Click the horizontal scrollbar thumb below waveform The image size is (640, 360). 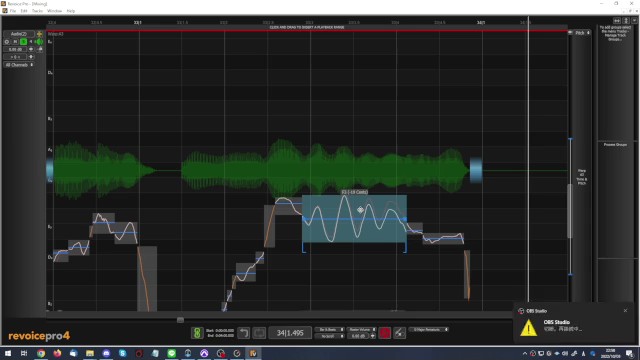pyautogui.click(x=180, y=320)
